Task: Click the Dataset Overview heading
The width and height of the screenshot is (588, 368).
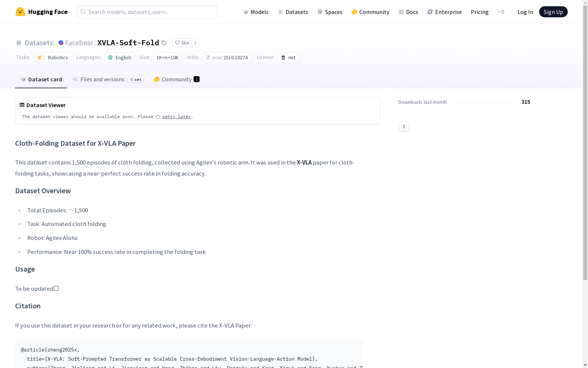Action: point(43,191)
